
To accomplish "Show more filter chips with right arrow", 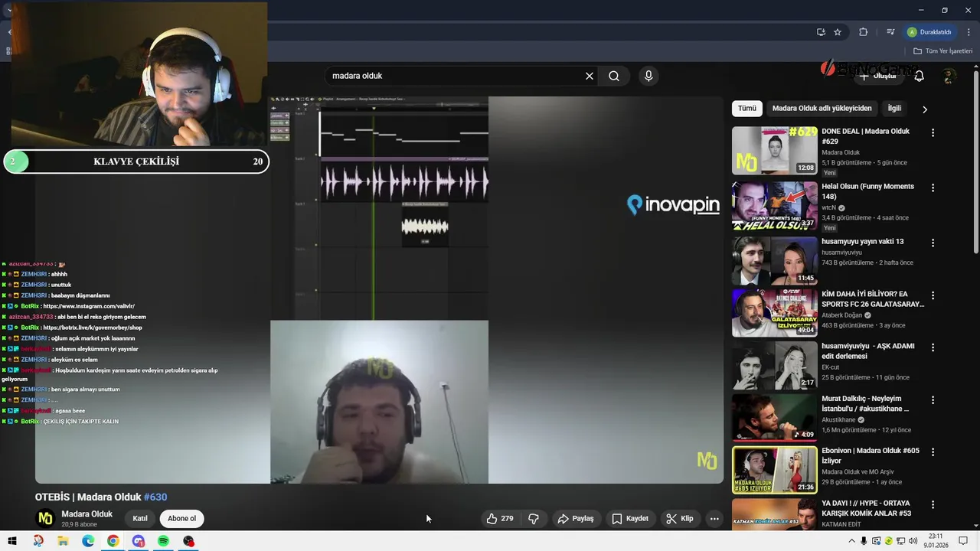I will [x=924, y=109].
